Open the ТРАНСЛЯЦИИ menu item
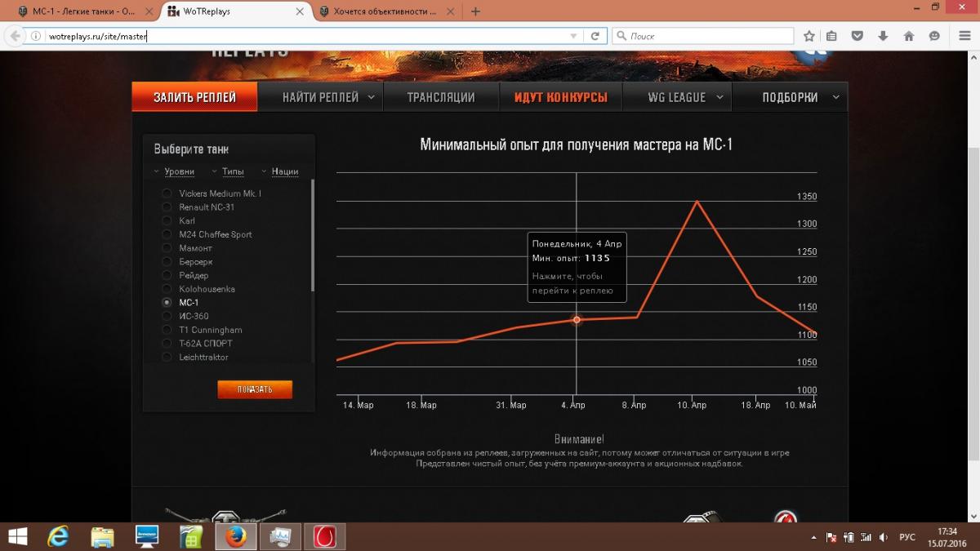This screenshot has width=980, height=551. (x=441, y=97)
